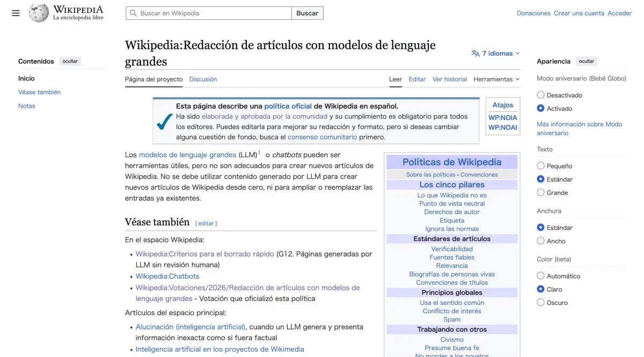Jump to Inicio in contents
This screenshot has height=357, width=644.
click(26, 78)
